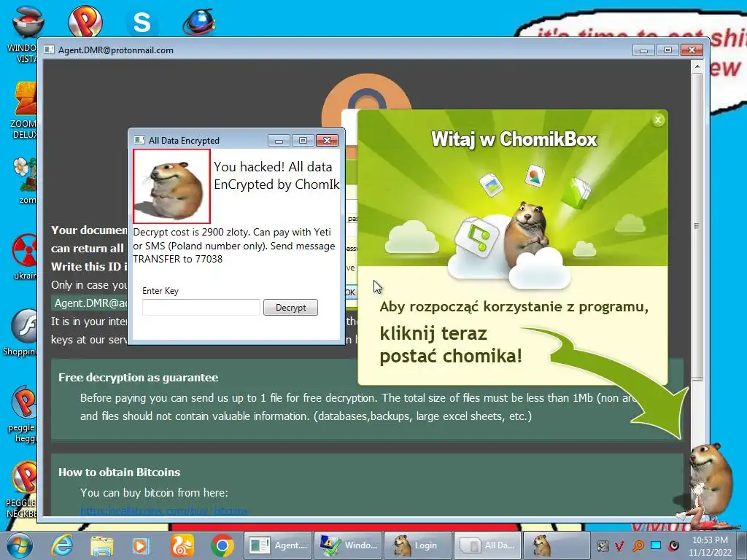Open the localbitcoins buy bitcoins link
The height and width of the screenshot is (560, 747).
(x=164, y=510)
